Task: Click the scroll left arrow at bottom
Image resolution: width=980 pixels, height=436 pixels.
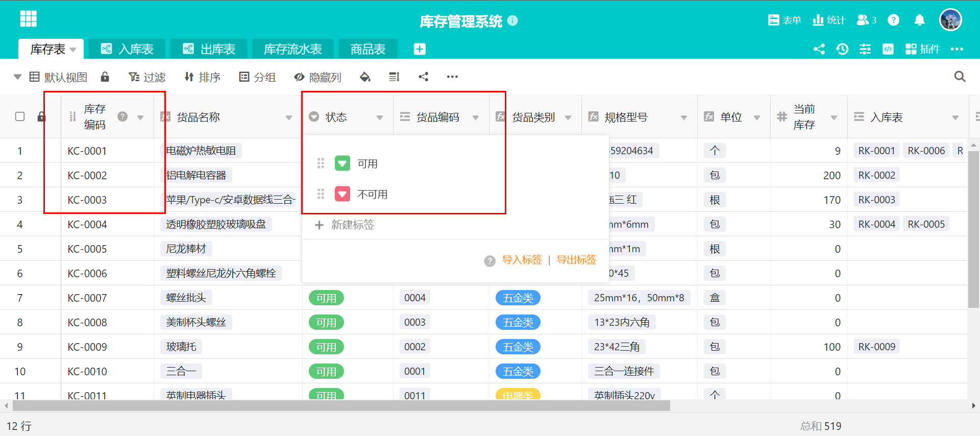Action: pyautogui.click(x=6, y=406)
